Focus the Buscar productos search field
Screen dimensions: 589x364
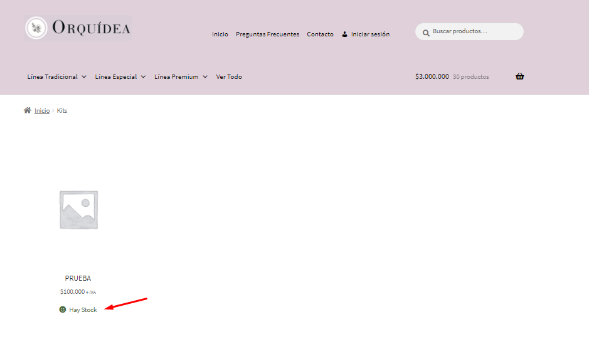(474, 31)
